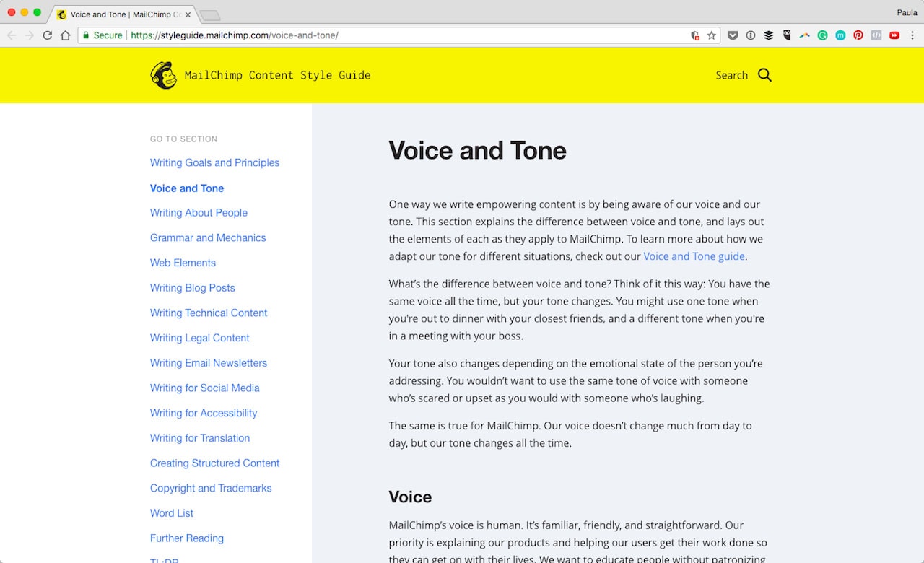This screenshot has width=924, height=563.
Task: Open a new tab button
Action: [x=209, y=15]
